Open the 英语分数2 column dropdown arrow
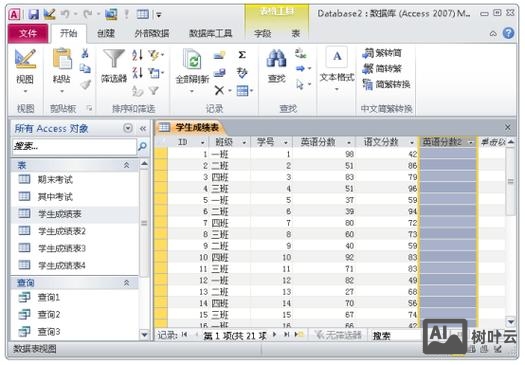This screenshot has height=365, width=525. pyautogui.click(x=471, y=143)
